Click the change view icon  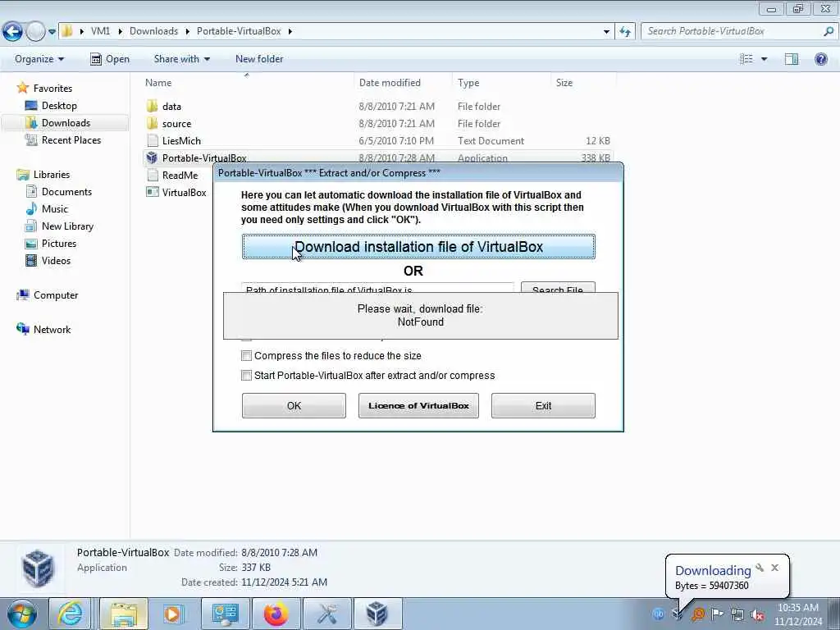pos(746,59)
